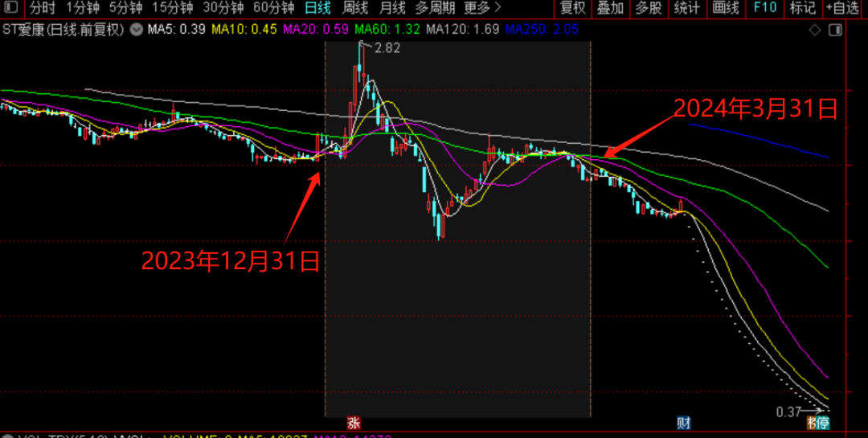The width and height of the screenshot is (868, 438).
Task: Click the orange marker beside the 停 icon
Action: 811,423
